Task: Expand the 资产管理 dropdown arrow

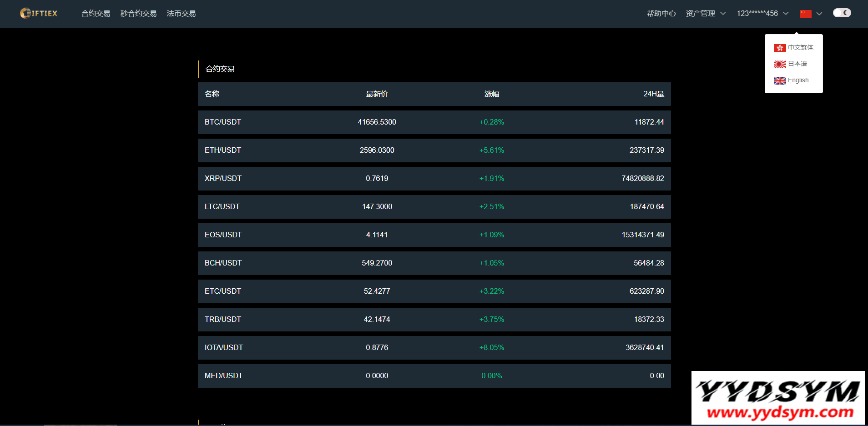Action: [x=723, y=14]
